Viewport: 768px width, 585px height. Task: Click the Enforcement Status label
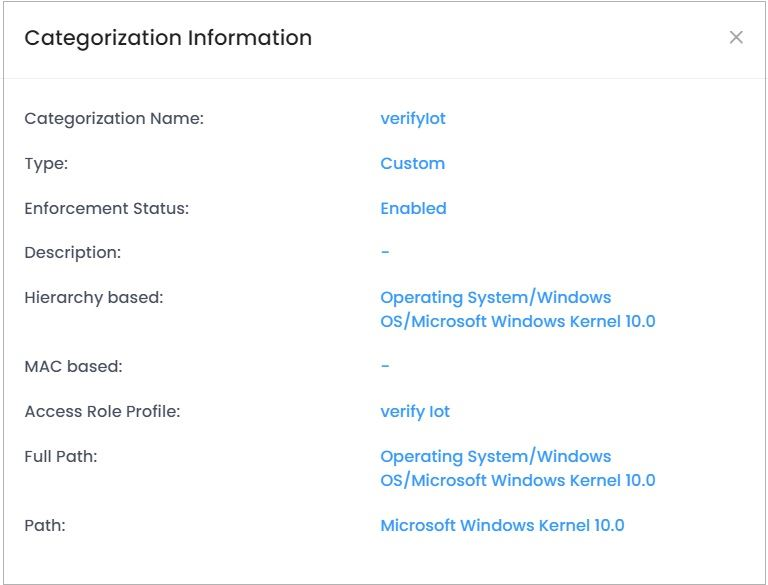click(x=106, y=209)
